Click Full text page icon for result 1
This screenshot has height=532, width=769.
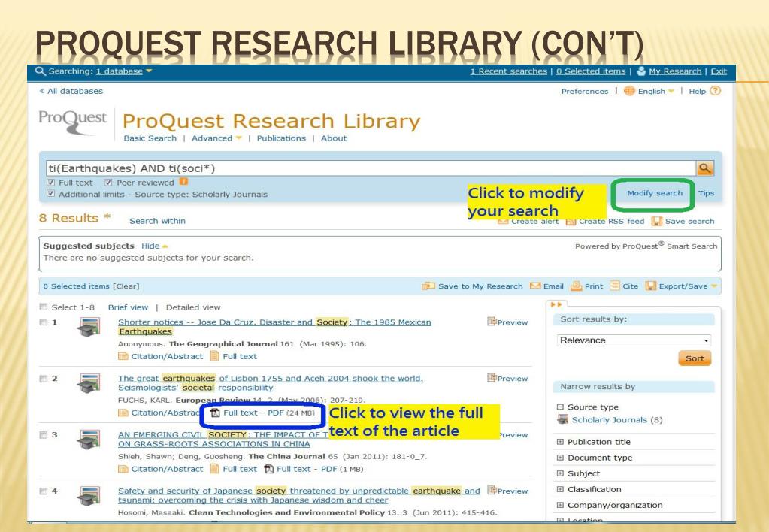point(214,356)
